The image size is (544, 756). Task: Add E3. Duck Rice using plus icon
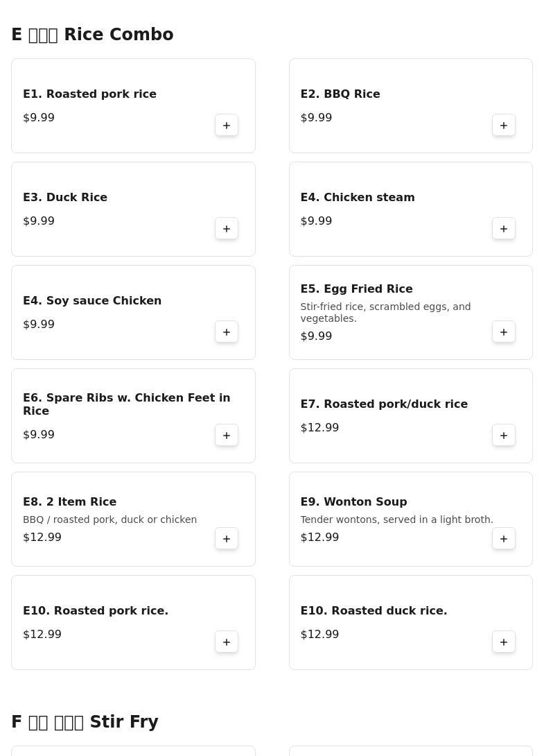click(227, 229)
